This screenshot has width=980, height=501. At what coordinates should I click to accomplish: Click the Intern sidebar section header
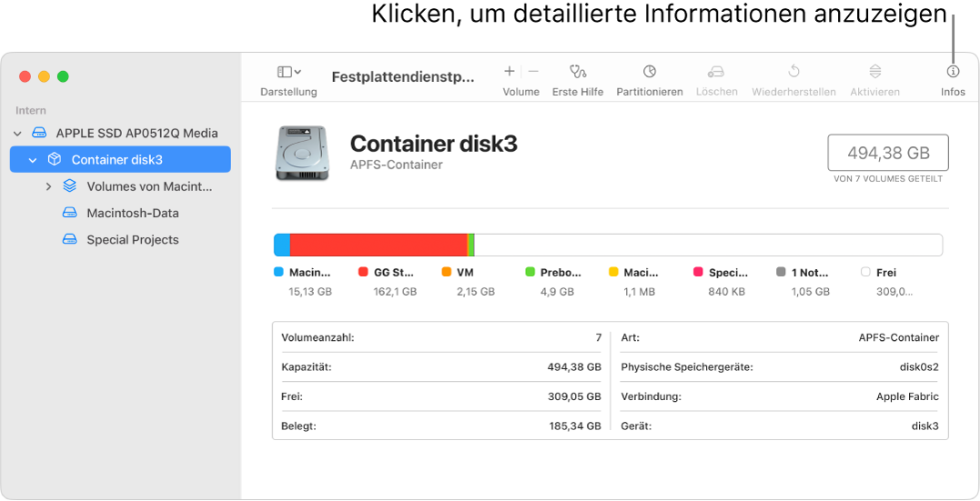point(31,111)
